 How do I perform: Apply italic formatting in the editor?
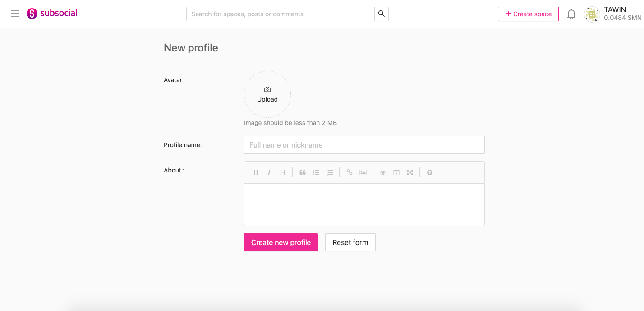click(x=269, y=172)
